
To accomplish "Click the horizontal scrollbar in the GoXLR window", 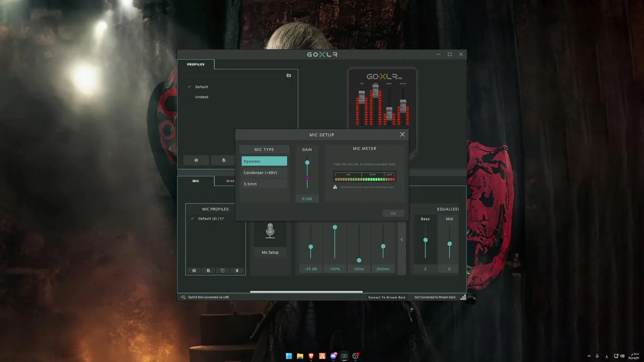I will [x=306, y=292].
